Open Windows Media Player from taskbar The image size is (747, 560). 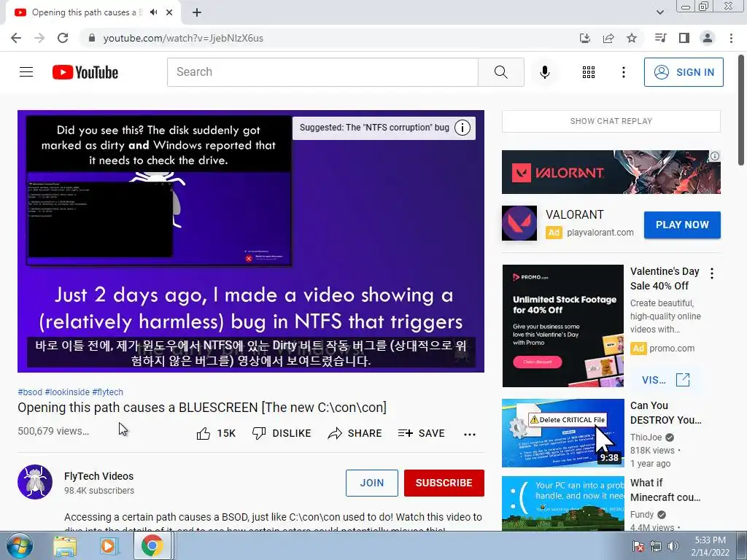(108, 545)
